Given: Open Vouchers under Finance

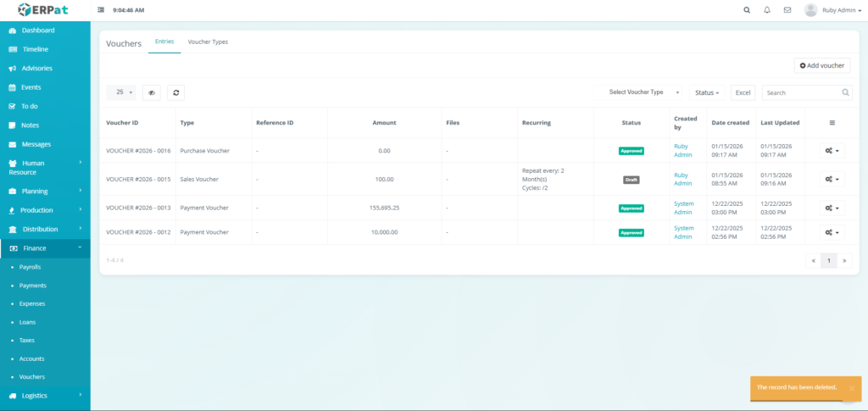Looking at the screenshot, I should pyautogui.click(x=32, y=377).
